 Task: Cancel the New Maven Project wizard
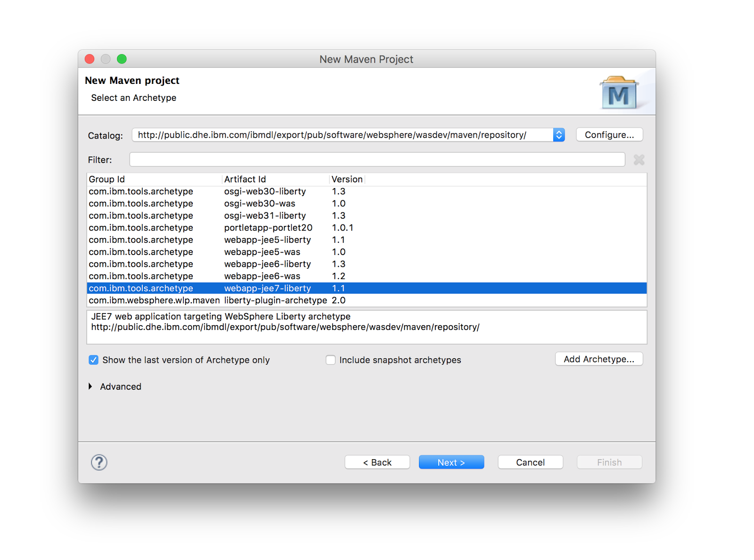tap(531, 462)
